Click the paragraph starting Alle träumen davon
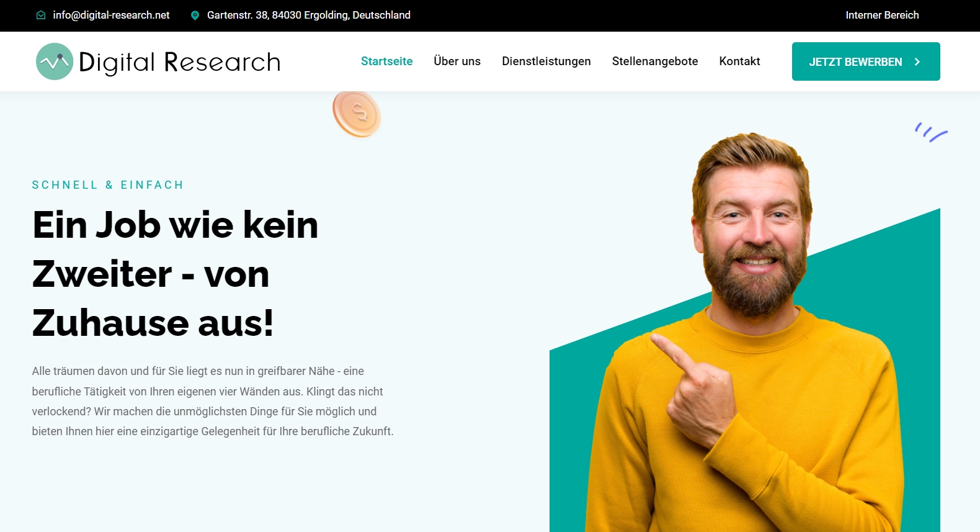The image size is (980, 532). coord(213,401)
